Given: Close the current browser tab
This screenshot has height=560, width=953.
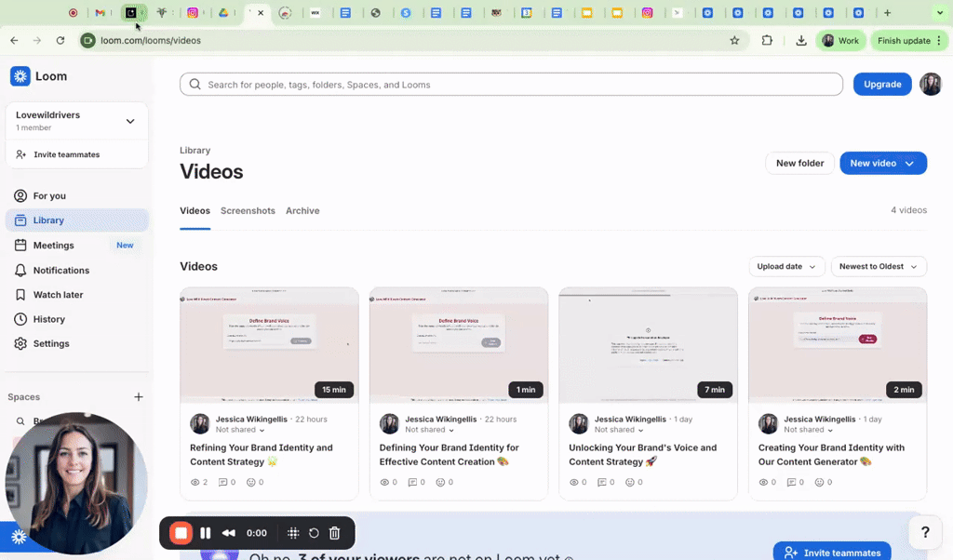Looking at the screenshot, I should [x=261, y=13].
